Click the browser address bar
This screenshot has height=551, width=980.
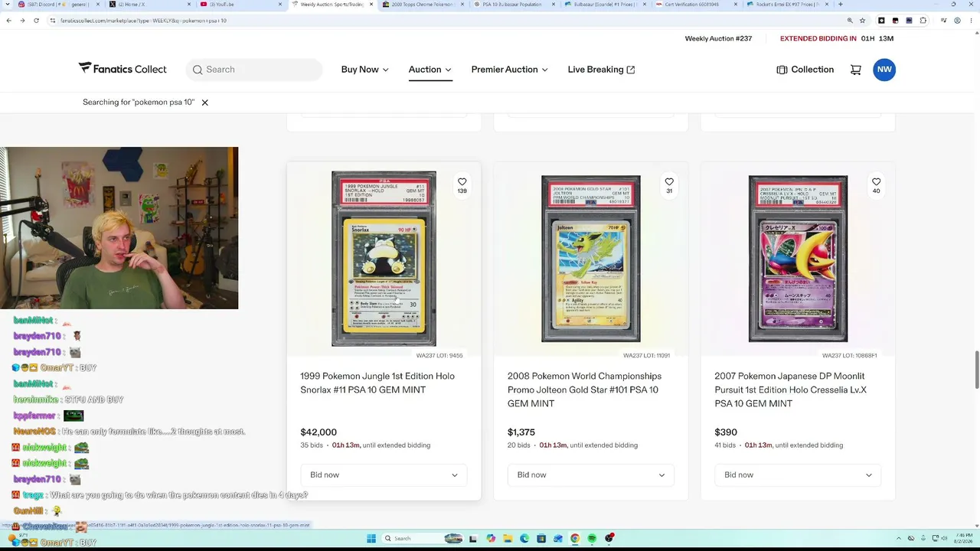(444, 21)
